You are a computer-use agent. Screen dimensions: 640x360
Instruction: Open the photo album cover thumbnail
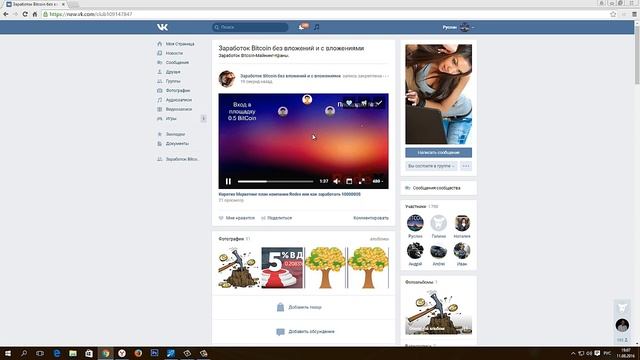[438, 311]
